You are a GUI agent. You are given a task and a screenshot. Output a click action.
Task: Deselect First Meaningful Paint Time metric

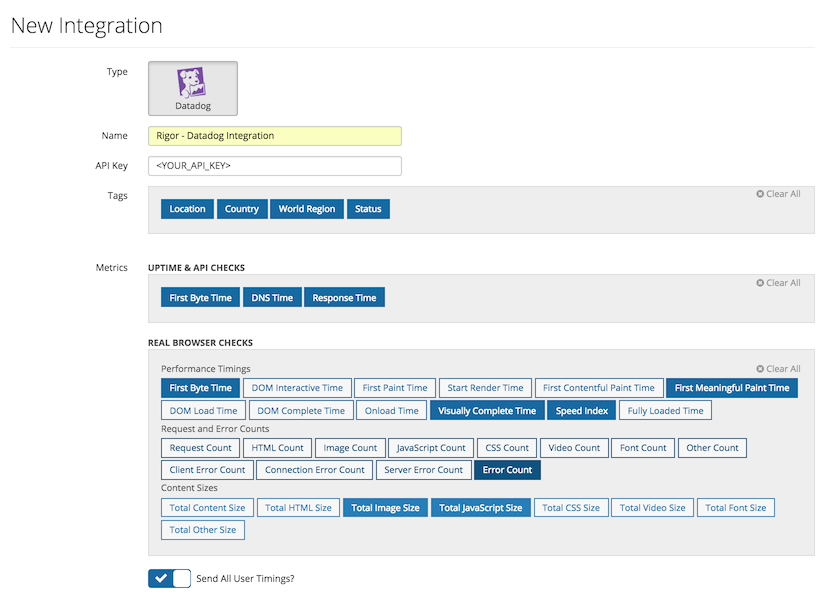click(732, 388)
